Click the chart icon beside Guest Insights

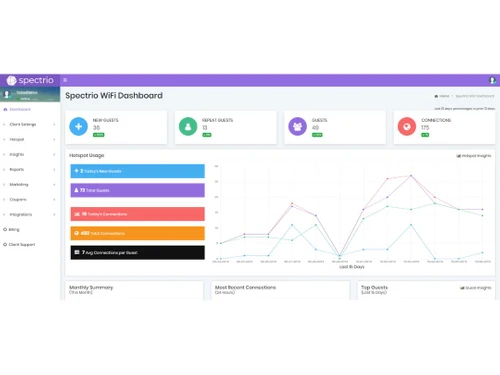(x=462, y=288)
